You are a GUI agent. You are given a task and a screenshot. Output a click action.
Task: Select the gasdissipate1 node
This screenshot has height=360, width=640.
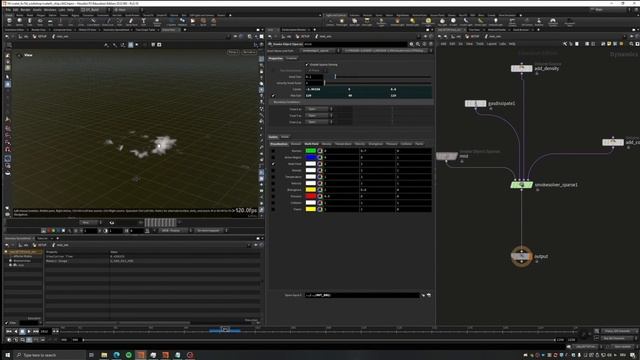pyautogui.click(x=476, y=104)
